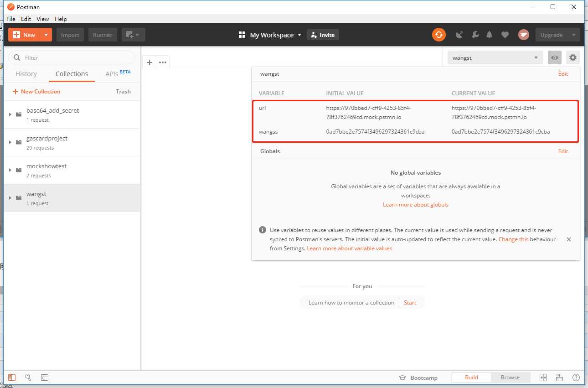The image size is (588, 388).
Task: Click the Upgrade button
Action: 552,35
